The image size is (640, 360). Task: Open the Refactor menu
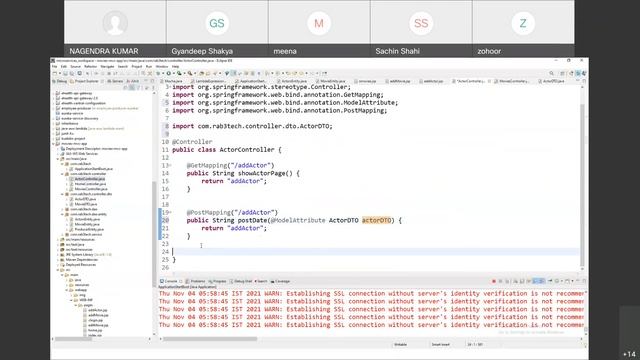90,66
